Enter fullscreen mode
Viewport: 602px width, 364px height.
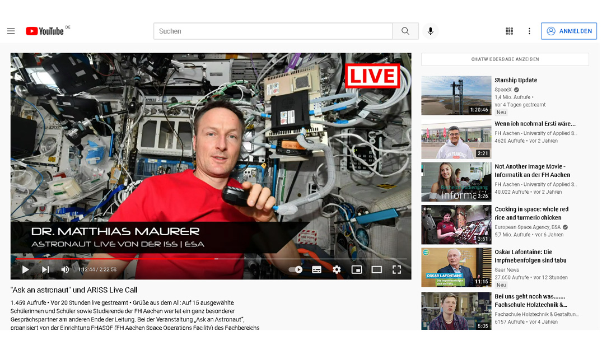pyautogui.click(x=396, y=269)
